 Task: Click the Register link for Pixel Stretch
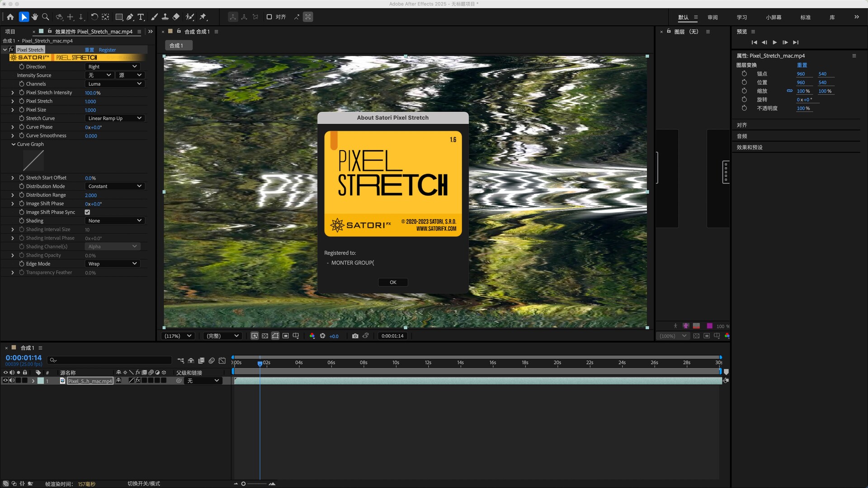pyautogui.click(x=107, y=50)
